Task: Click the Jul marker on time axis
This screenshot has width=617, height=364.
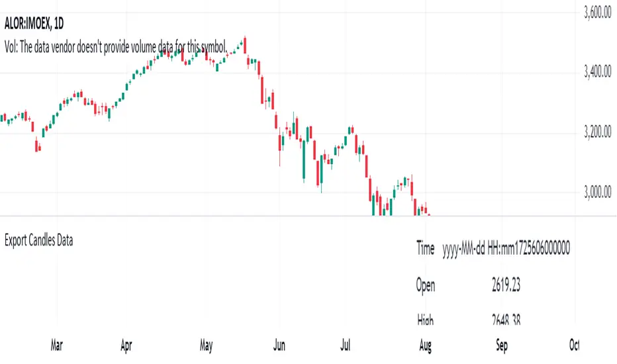Action: (345, 345)
